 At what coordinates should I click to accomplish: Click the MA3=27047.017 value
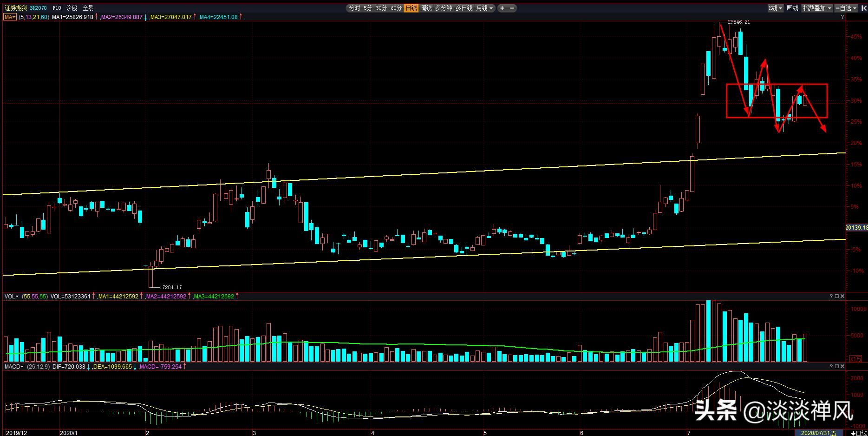[x=171, y=17]
